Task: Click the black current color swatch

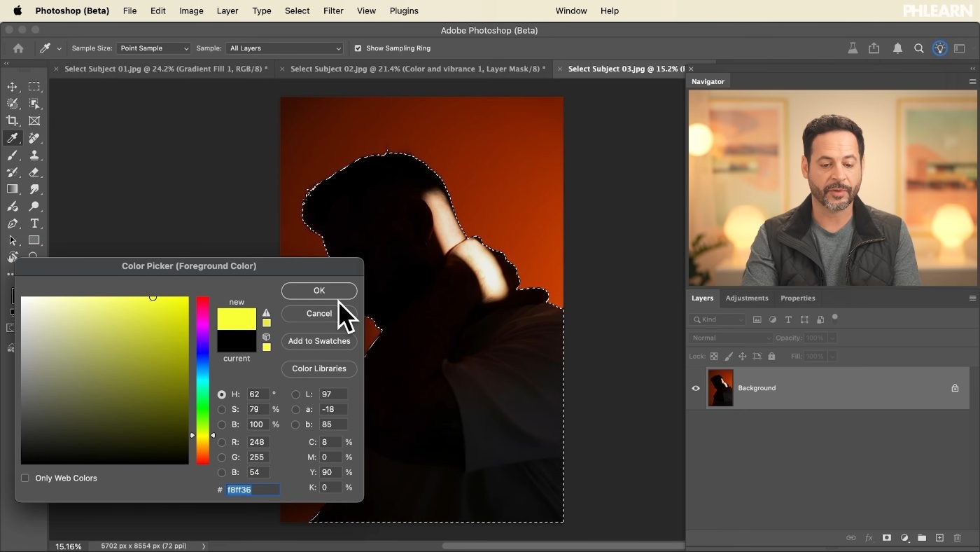Action: (237, 341)
